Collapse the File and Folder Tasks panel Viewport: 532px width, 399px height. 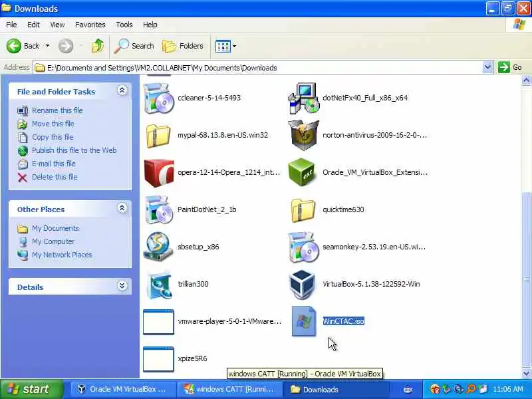coord(122,90)
